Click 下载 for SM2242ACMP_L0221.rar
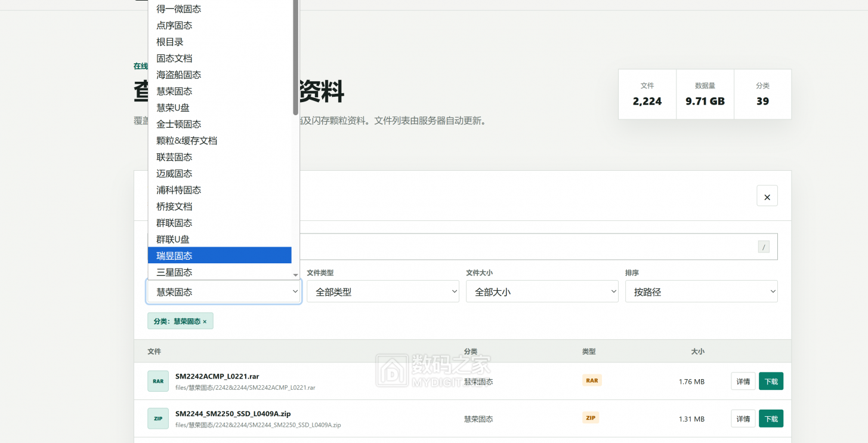The width and height of the screenshot is (868, 443). [x=771, y=382]
